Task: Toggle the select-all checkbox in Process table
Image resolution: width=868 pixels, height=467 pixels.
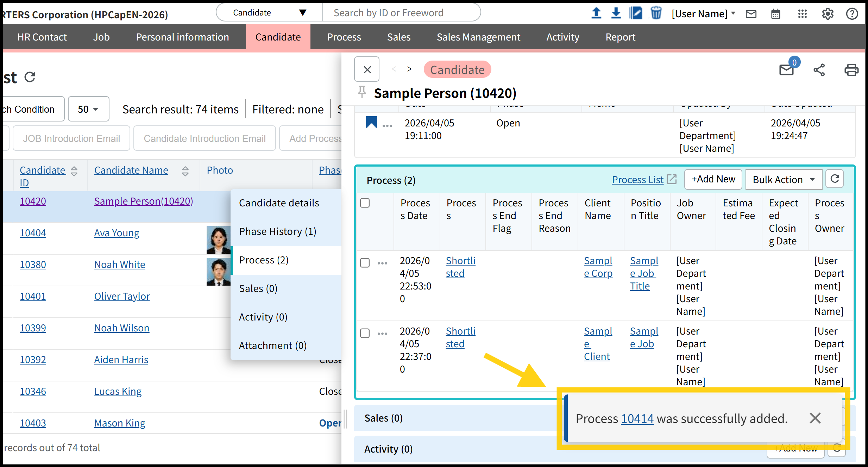Action: 365,203
